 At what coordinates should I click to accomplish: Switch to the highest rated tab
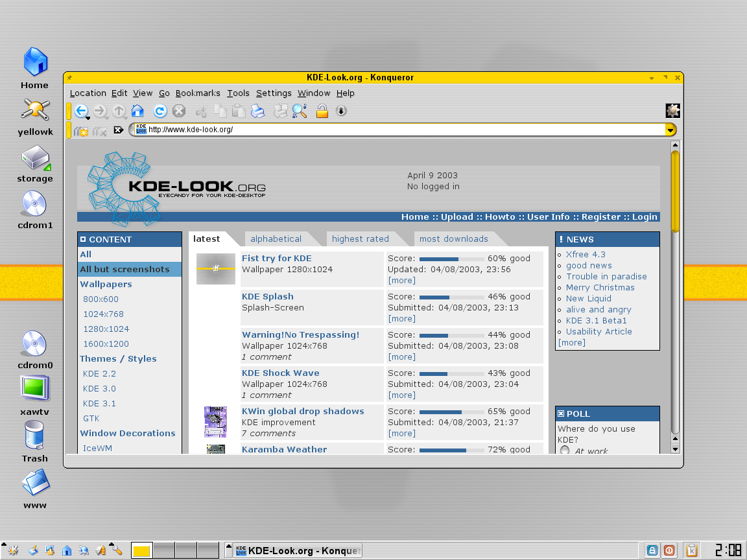tap(360, 239)
